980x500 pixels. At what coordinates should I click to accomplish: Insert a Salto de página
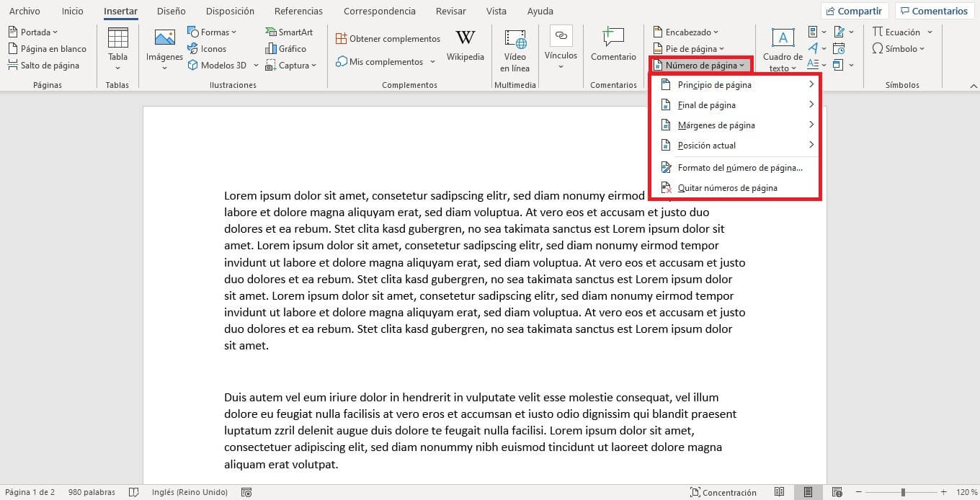coord(44,66)
